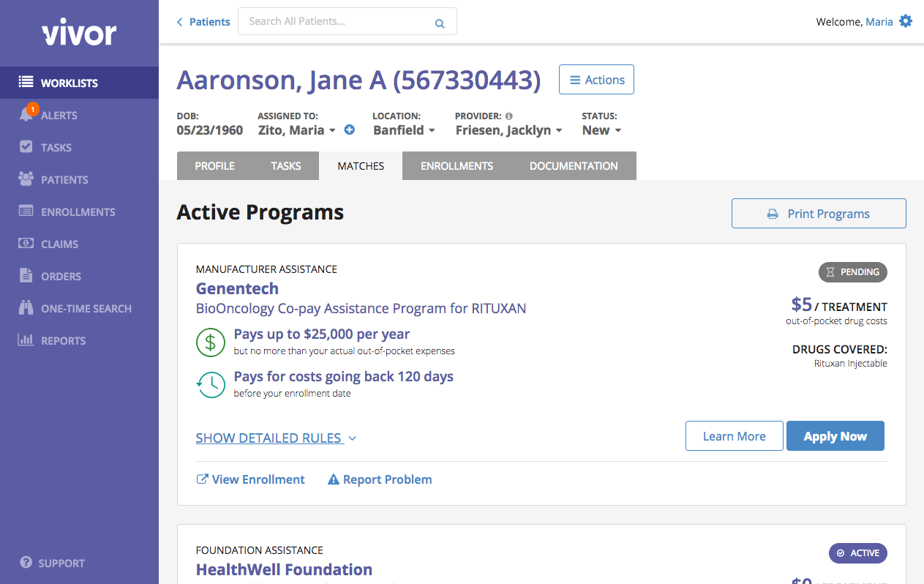This screenshot has width=924, height=584.
Task: Click the vivor logo
Action: pyautogui.click(x=79, y=33)
